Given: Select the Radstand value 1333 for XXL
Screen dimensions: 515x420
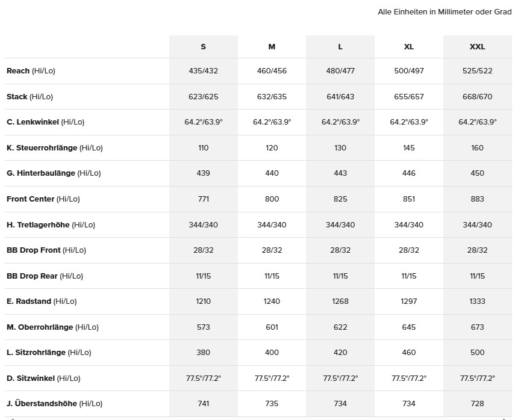Looking at the screenshot, I should click(x=477, y=301).
